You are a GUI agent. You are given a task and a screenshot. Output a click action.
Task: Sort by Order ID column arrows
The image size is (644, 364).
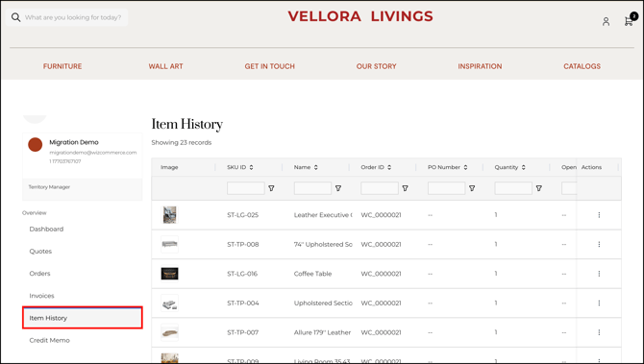[389, 167]
